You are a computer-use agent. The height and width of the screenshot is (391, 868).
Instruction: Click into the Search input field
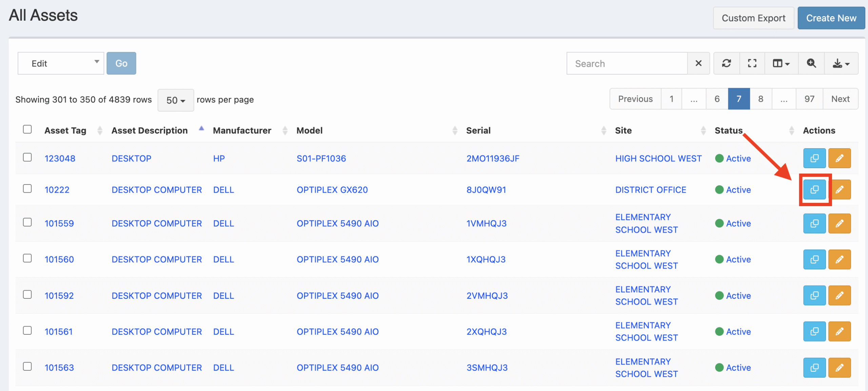(627, 63)
